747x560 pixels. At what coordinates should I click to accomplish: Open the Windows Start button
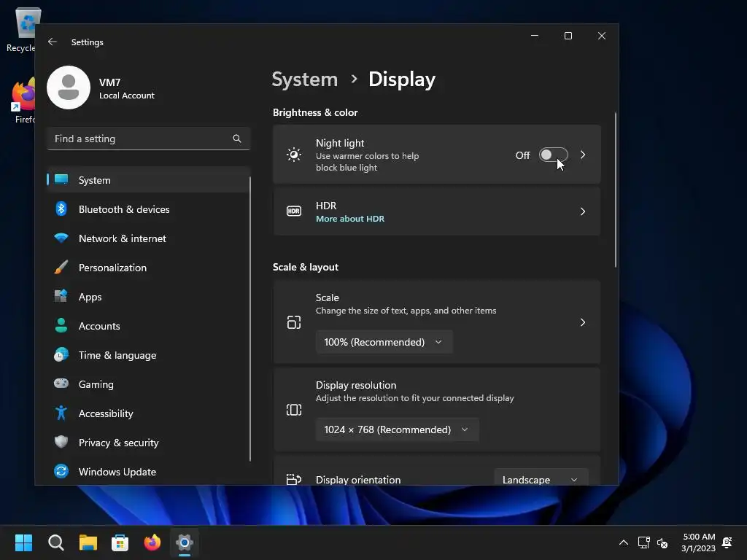click(x=23, y=542)
